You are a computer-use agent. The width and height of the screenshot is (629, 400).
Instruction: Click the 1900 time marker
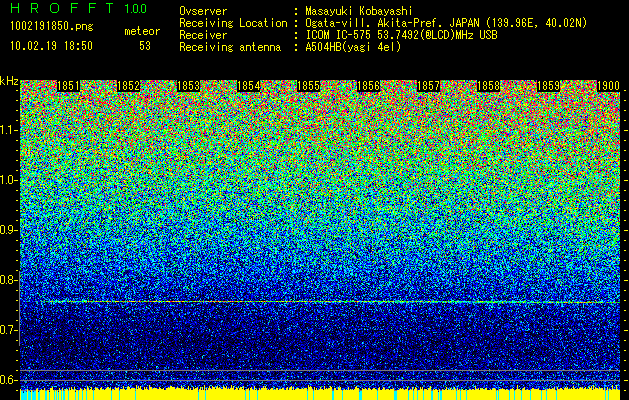coord(609,86)
